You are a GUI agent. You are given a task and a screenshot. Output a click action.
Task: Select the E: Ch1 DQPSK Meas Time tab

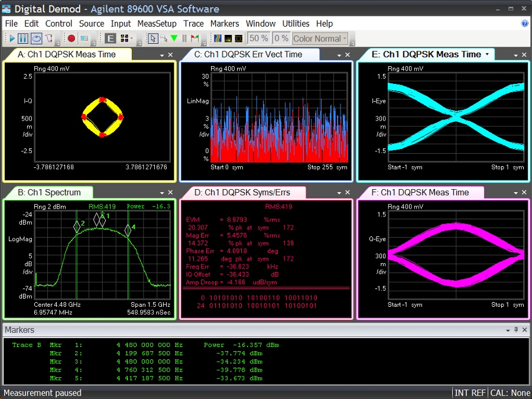pos(426,54)
